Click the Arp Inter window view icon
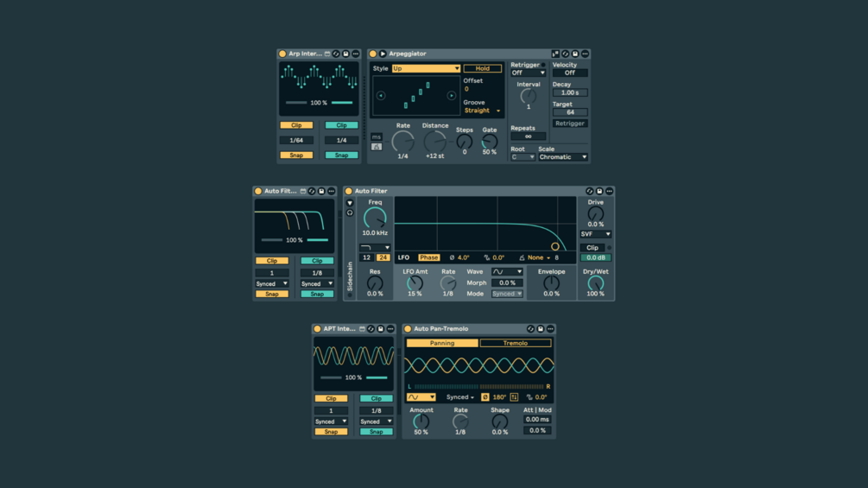The image size is (868, 488). 327,54
